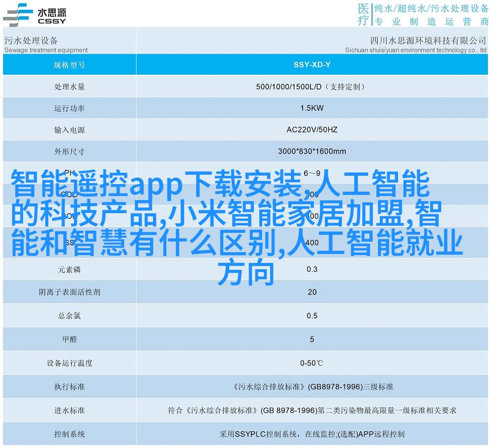Click the Sichuan shuisiyuan environment technology text
The height and width of the screenshot is (448, 492).
coord(416,50)
